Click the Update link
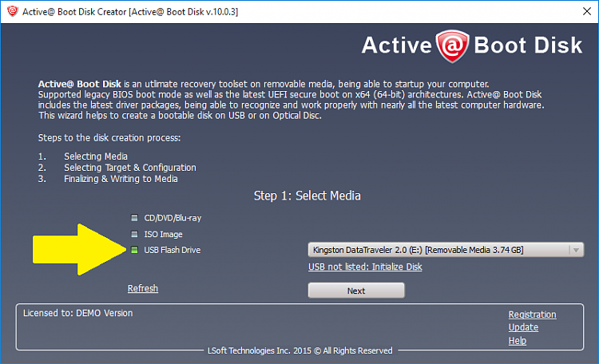Screen dimensions: 599x364 [523, 328]
